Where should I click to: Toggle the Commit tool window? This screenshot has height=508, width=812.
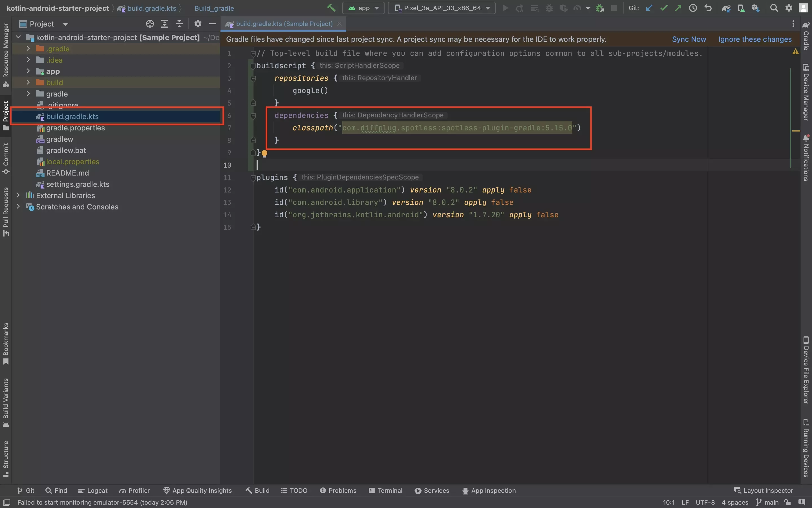pos(6,159)
